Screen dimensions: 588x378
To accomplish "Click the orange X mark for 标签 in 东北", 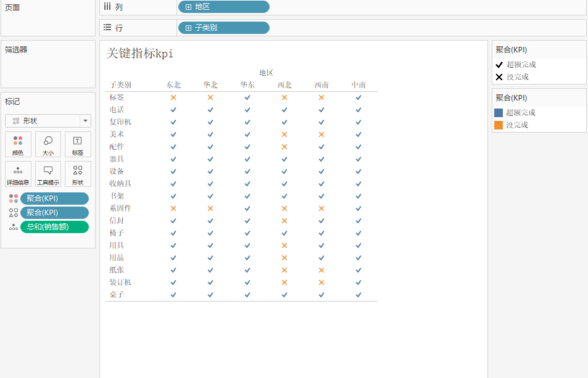I will click(x=173, y=97).
